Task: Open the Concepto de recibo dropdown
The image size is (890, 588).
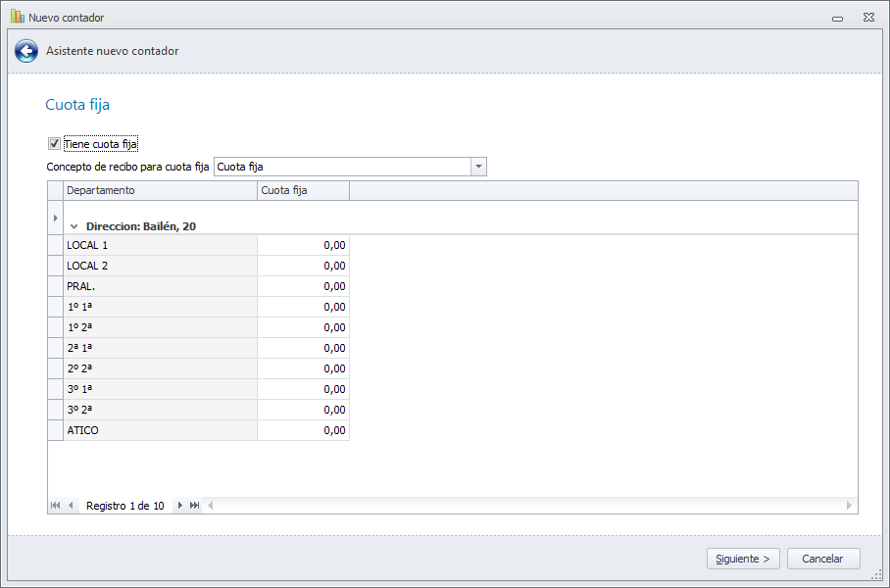Action: (x=478, y=167)
